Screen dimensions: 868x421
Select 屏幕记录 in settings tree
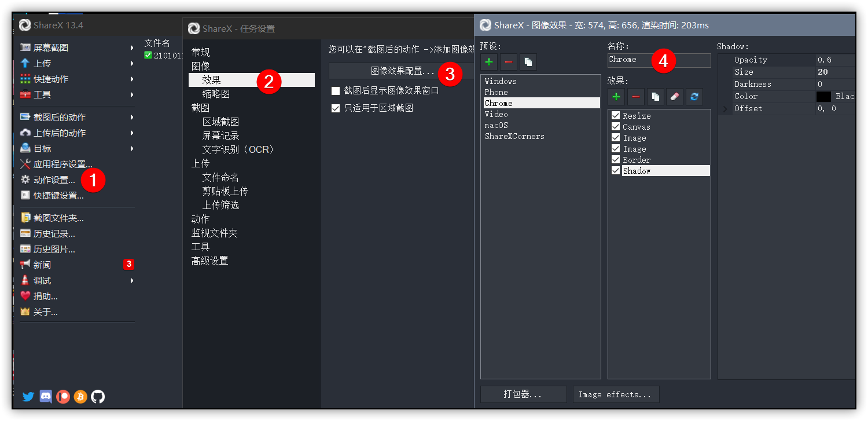click(221, 136)
